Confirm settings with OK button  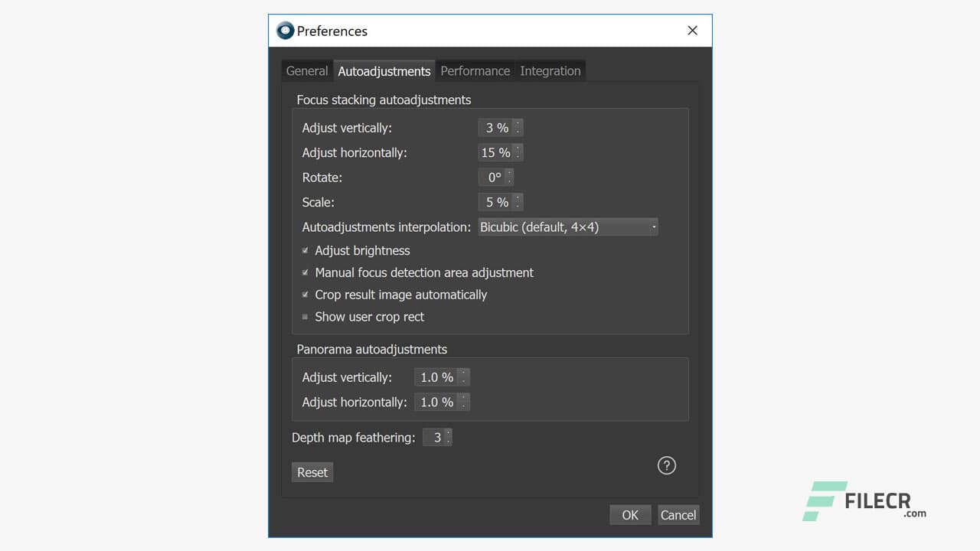(630, 515)
